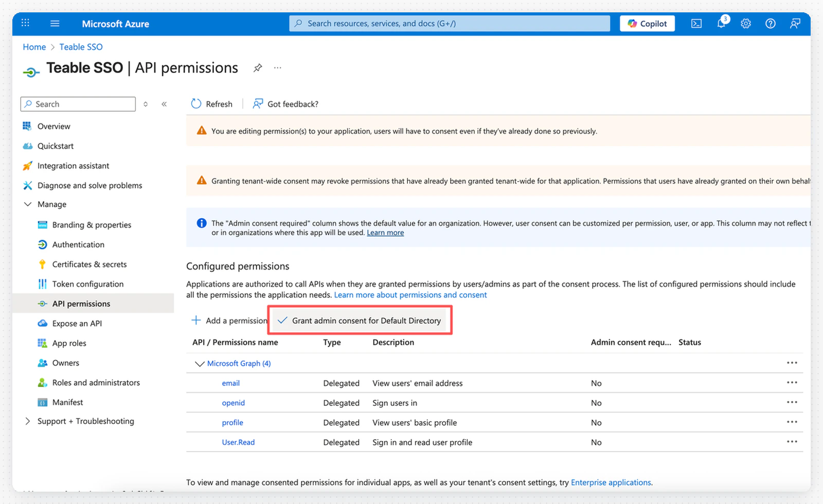Screen dimensions: 823x504
Task: Open the email permission link
Action: click(231, 383)
